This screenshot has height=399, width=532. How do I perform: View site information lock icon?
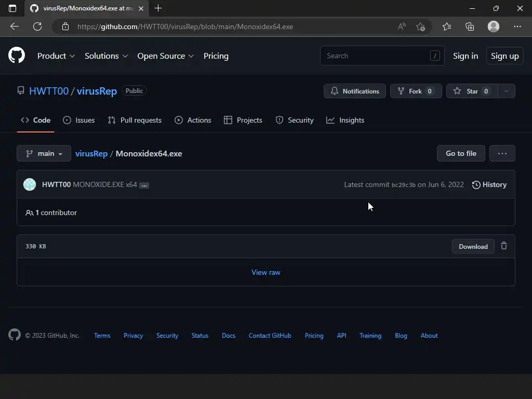pos(65,26)
